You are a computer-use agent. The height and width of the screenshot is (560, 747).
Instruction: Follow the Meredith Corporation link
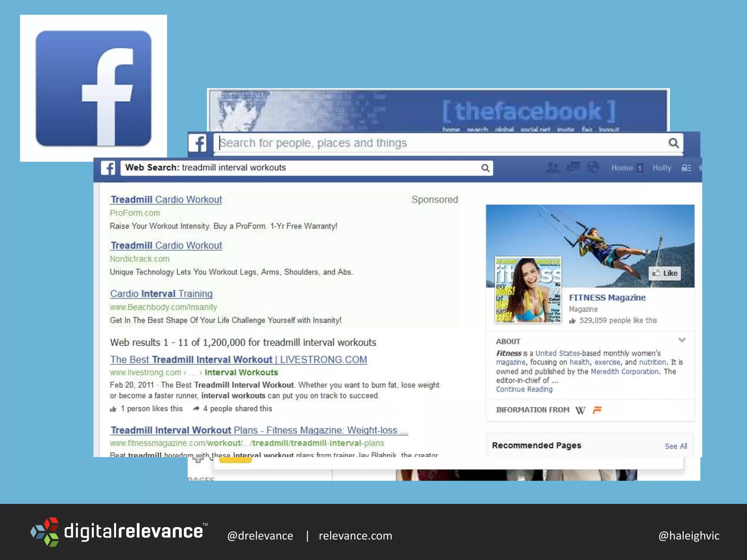[624, 372]
